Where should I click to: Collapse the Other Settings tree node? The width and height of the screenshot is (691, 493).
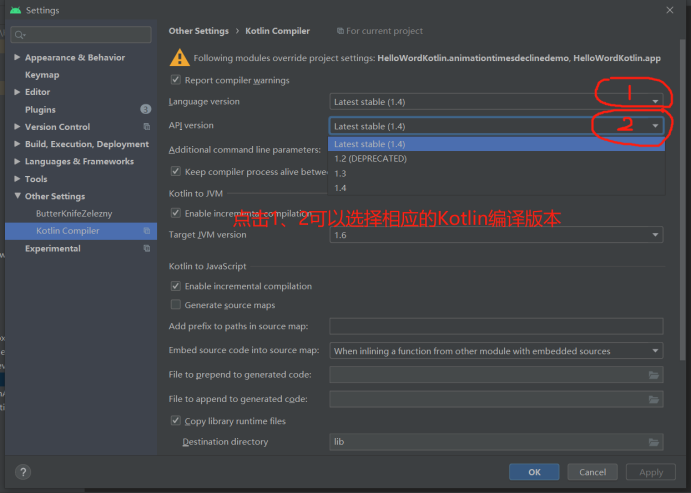(17, 196)
